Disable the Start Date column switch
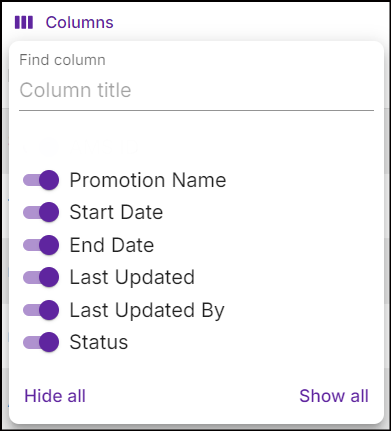 (41, 212)
